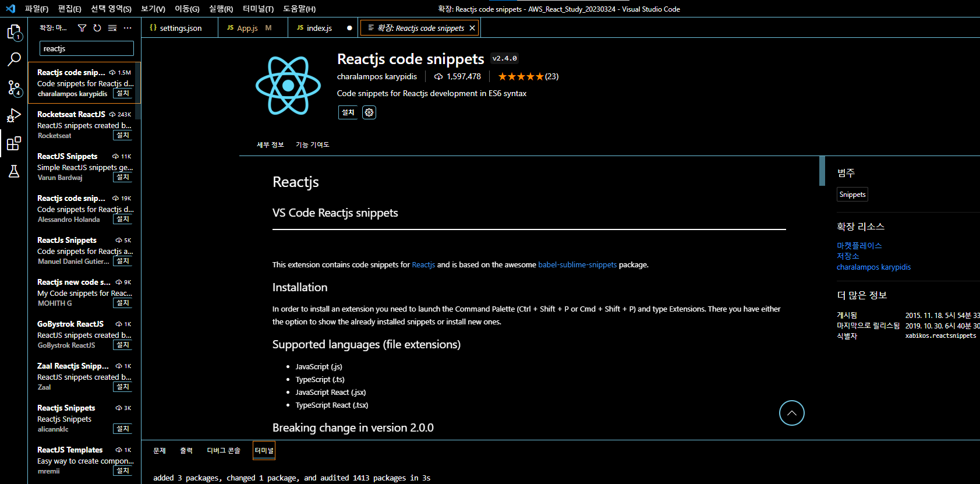Viewport: 980px width, 484px height.
Task: Install alicannklc Reactjs Snippets extension
Action: click(123, 429)
